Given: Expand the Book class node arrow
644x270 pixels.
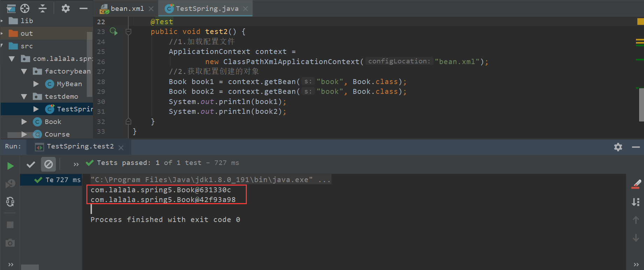Looking at the screenshot, I should point(24,122).
